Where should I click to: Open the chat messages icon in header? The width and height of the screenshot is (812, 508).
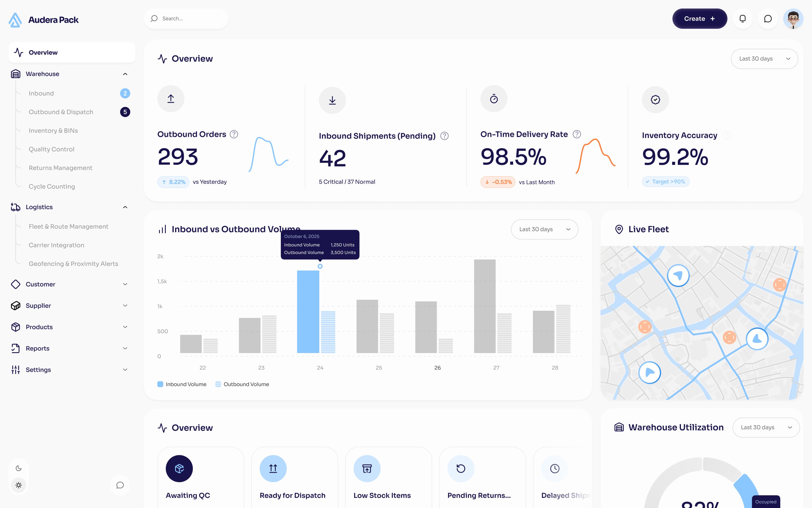pos(768,19)
